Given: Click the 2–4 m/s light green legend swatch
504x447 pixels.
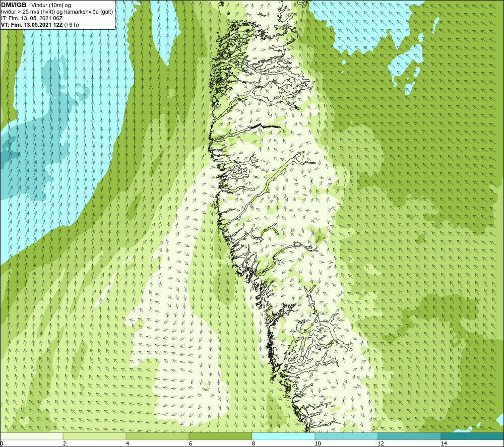Looking at the screenshot, I should click(95, 436).
